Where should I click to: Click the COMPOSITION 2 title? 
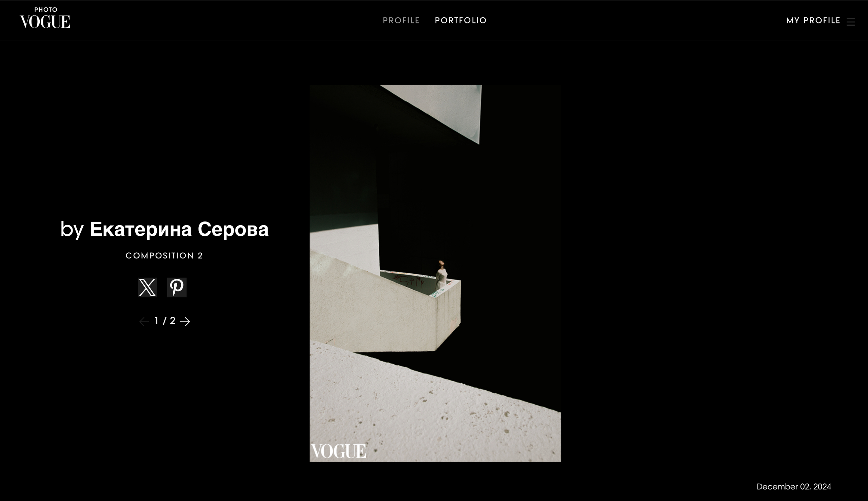[x=164, y=255]
